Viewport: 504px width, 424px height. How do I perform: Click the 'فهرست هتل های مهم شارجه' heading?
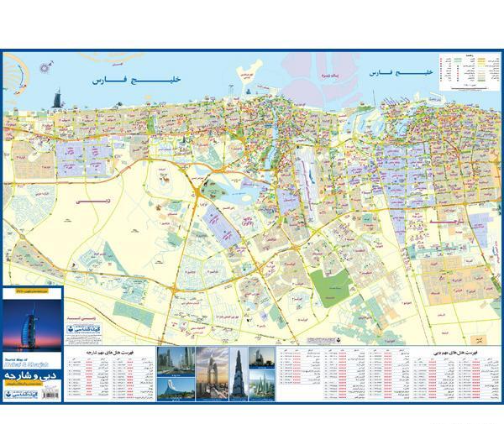[x=110, y=353]
